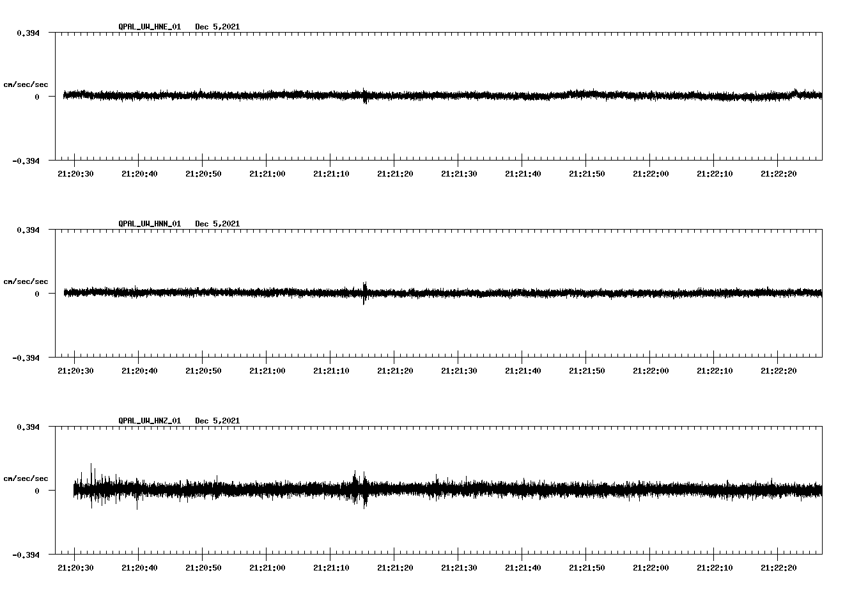Image resolution: width=868 pixels, height=591 pixels.
Task: Click the 21:20:50 time label on HNN plot
Action: tap(203, 371)
